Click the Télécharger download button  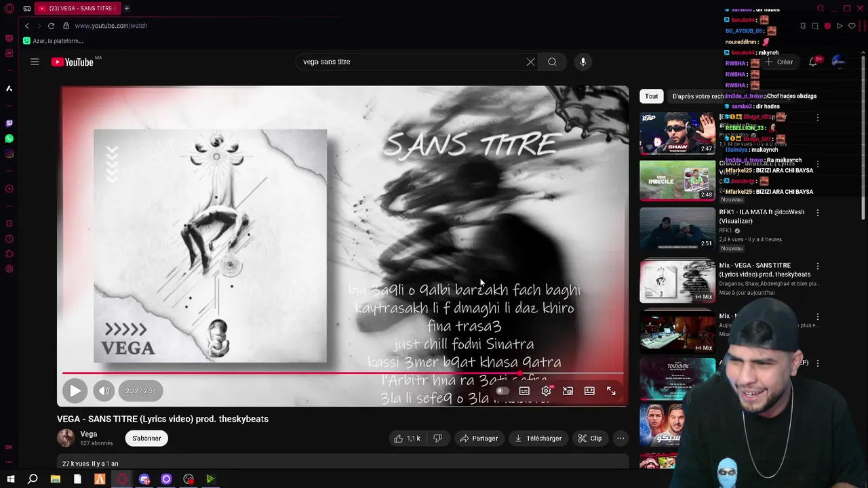point(538,439)
